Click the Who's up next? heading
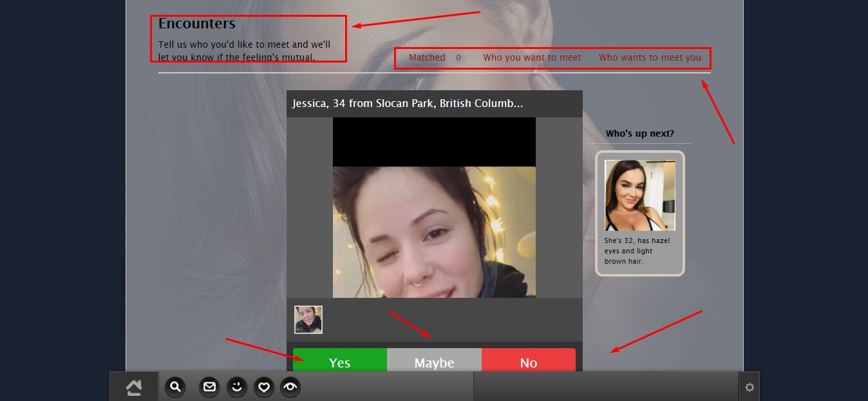Screen dimensions: 868x401 point(640,133)
